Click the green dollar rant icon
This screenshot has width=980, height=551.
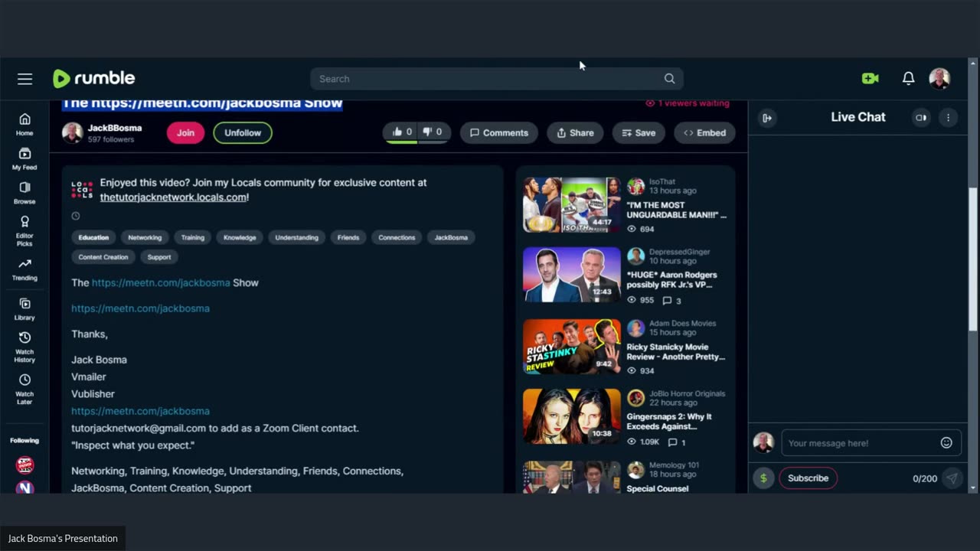tap(763, 478)
